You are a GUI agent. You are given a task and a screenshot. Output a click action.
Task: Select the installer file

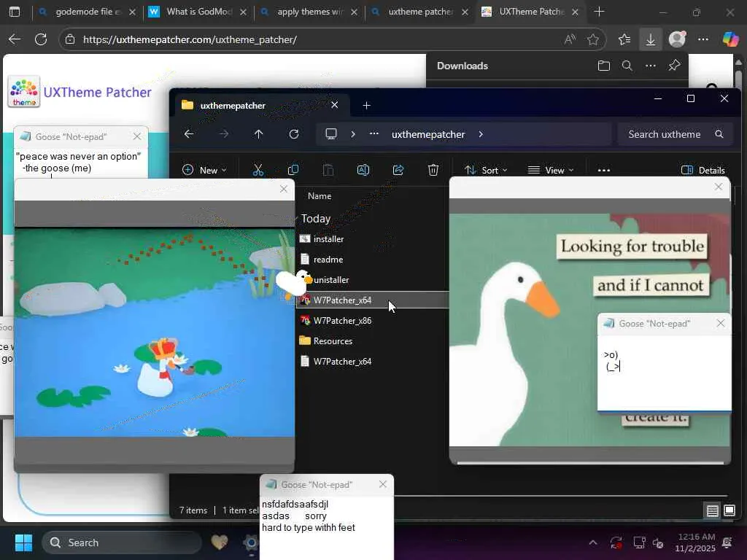click(328, 239)
